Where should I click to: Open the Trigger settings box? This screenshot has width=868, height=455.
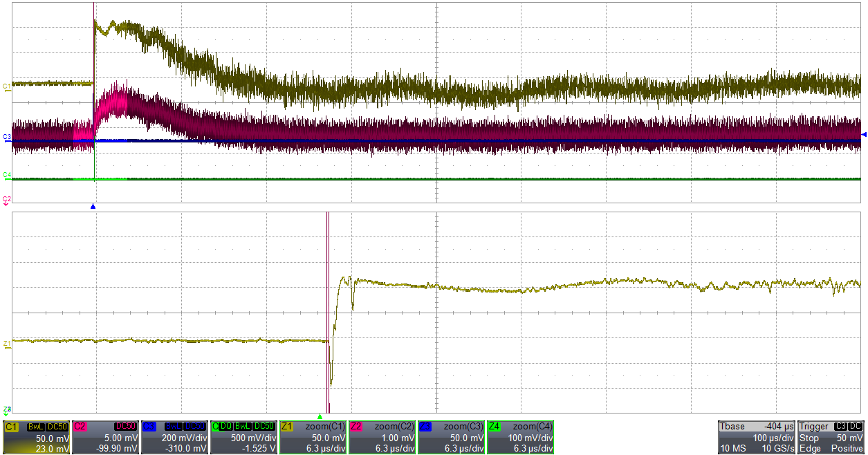tap(831, 437)
